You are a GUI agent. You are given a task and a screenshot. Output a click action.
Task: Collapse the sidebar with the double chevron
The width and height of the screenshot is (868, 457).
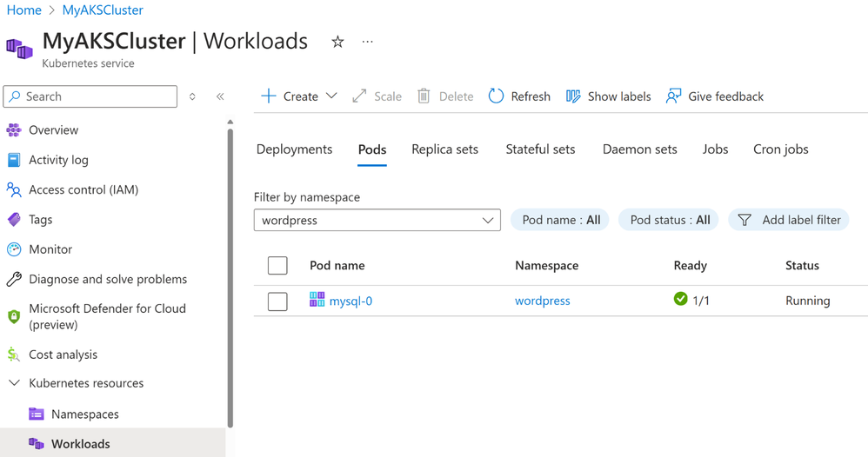coord(220,96)
